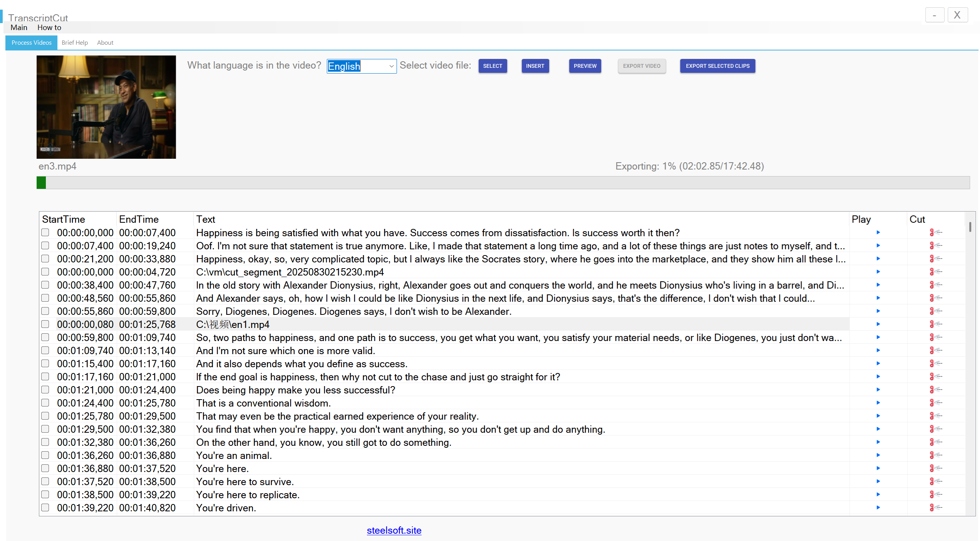Play the 'Sorry, Diogenes, Diogenes' clip

(878, 311)
